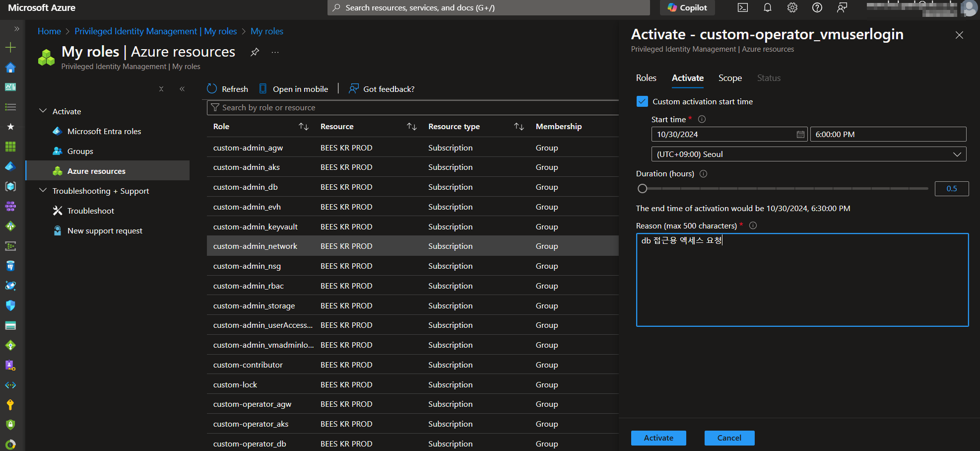980x451 pixels.
Task: Select the Activate tab in panel
Action: (687, 78)
